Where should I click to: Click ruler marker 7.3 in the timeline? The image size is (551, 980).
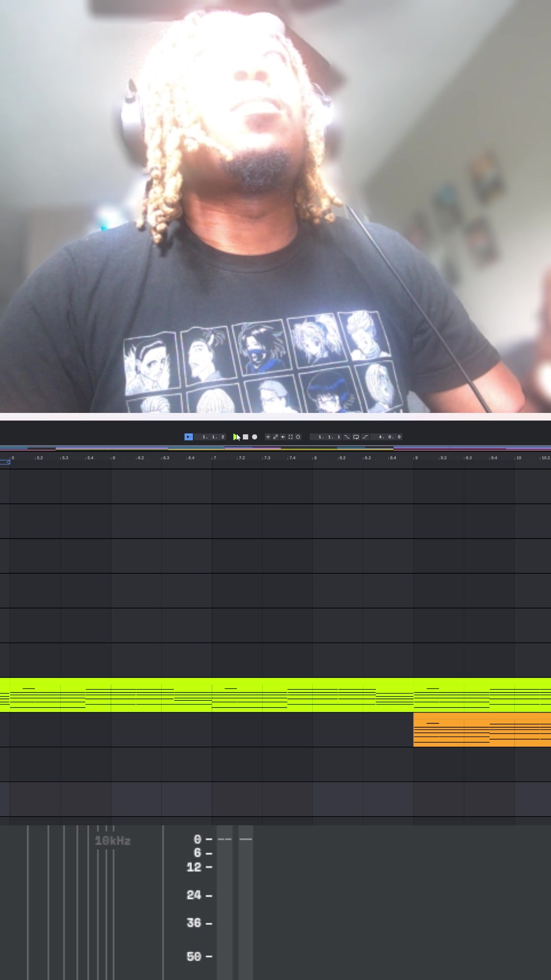[x=267, y=458]
